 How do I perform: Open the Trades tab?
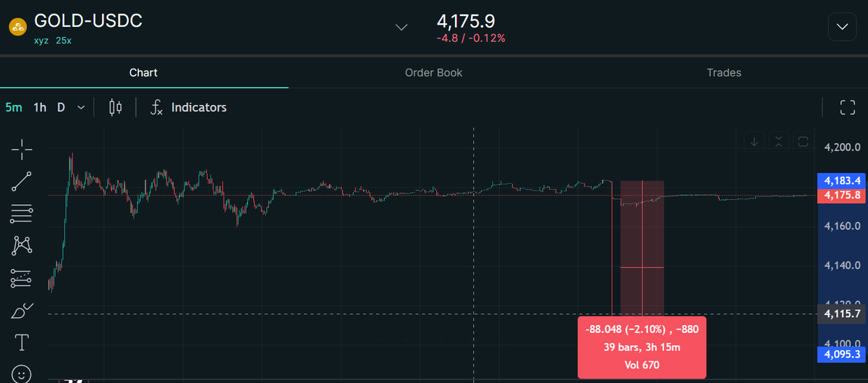[723, 72]
